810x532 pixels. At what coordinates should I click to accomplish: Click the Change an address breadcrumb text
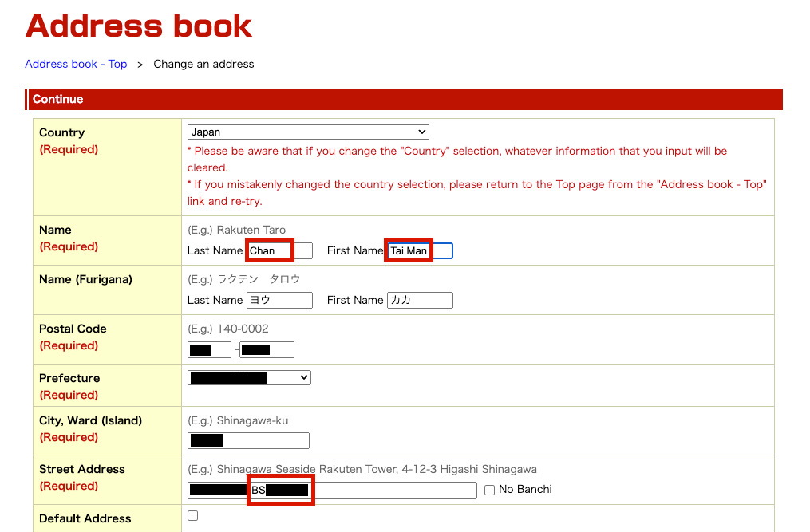[203, 64]
